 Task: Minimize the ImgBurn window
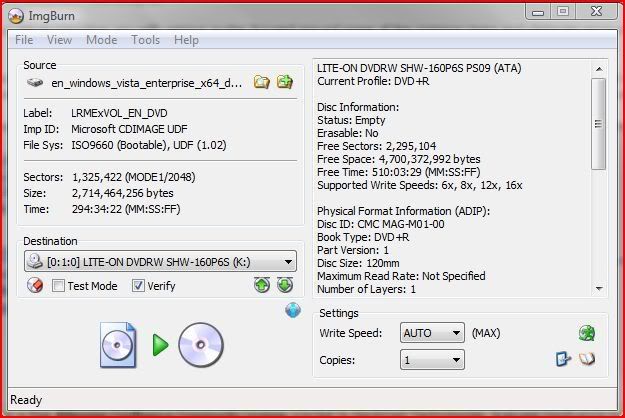[x=538, y=12]
